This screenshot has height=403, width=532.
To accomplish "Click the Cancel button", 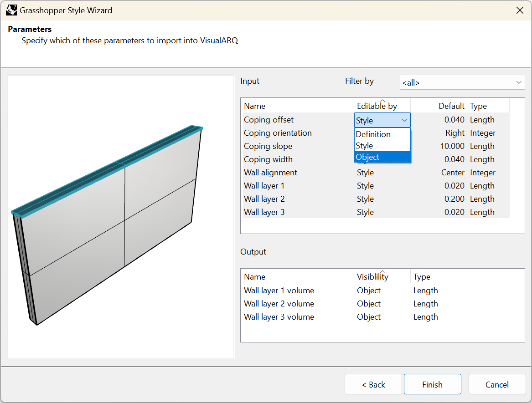I will click(497, 384).
